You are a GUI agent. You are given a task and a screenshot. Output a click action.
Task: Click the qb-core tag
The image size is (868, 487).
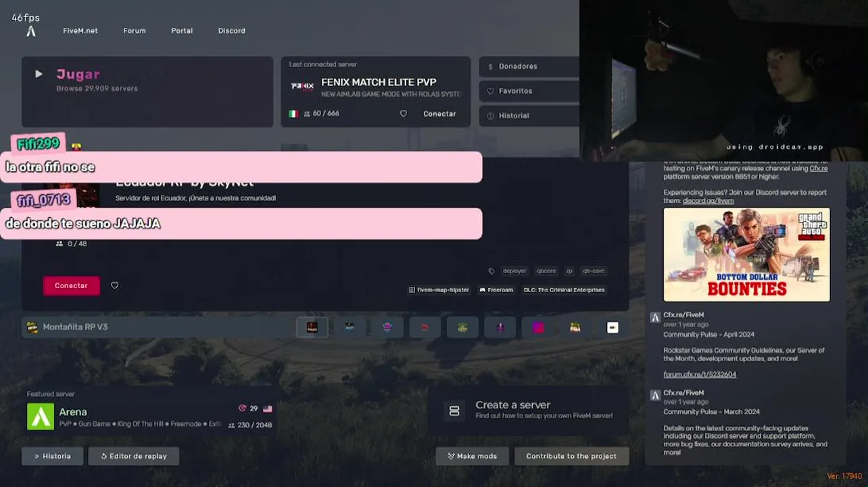(x=594, y=271)
